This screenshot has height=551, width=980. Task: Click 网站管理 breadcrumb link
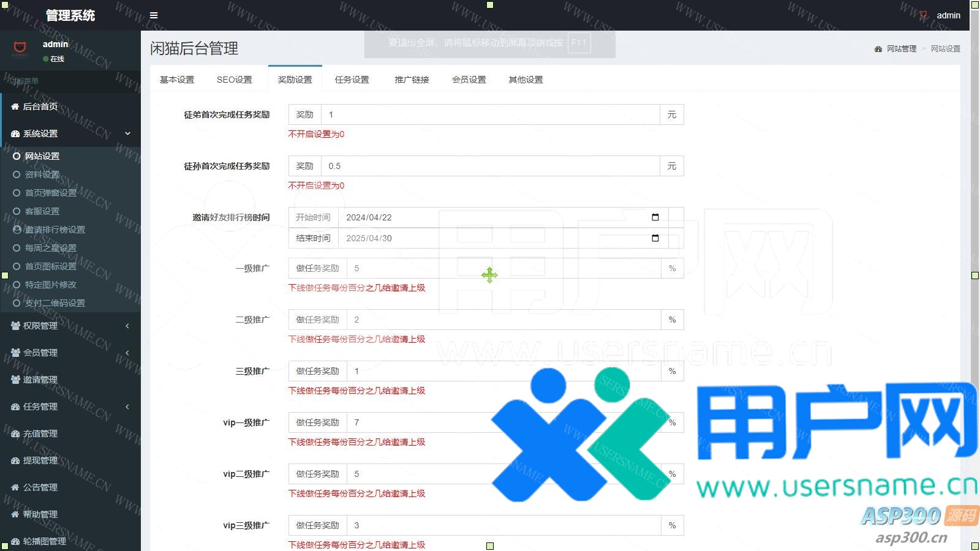click(901, 49)
